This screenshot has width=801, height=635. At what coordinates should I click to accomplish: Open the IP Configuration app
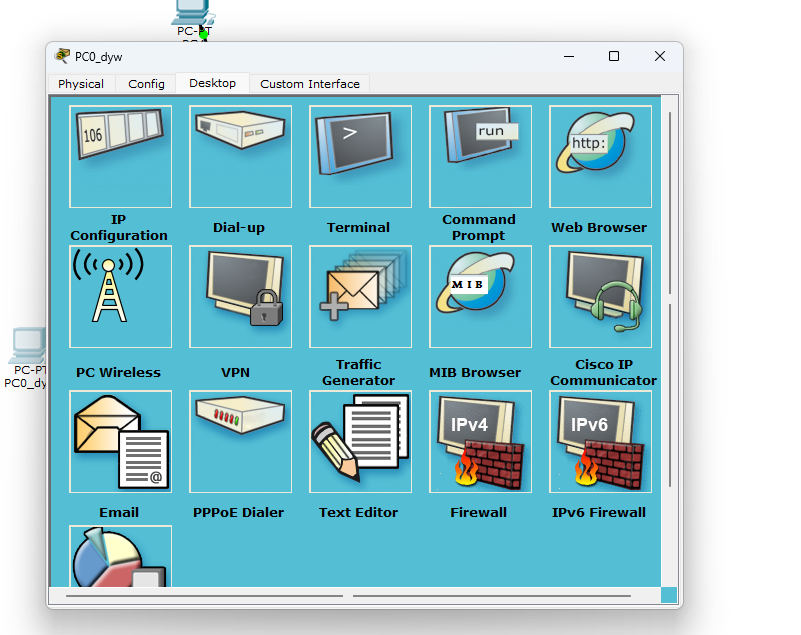point(121,156)
